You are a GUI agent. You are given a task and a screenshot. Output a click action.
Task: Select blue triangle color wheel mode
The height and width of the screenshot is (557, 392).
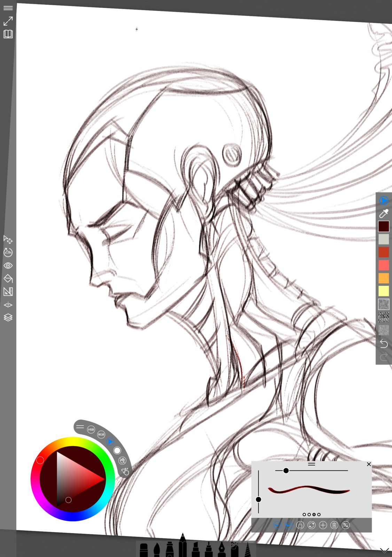[110, 442]
